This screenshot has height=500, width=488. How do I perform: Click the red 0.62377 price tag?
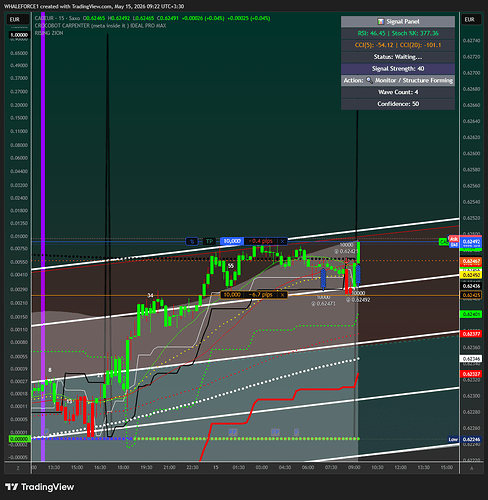click(471, 334)
